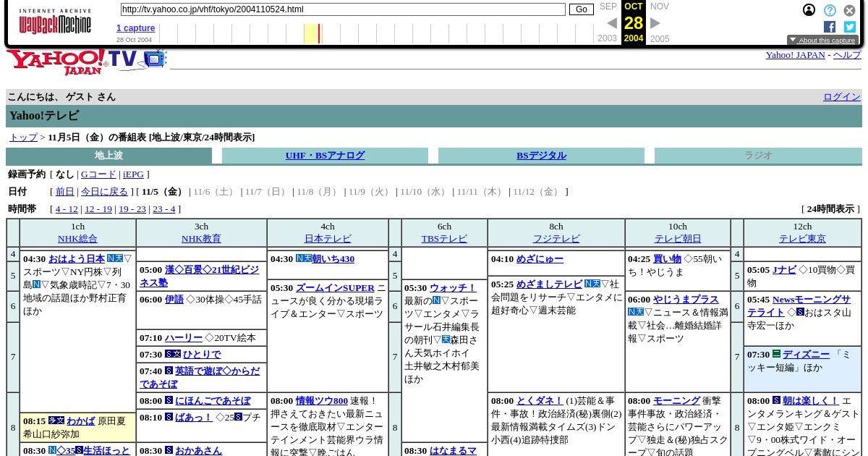Select 2005 in the year navigation
868x456 pixels.
point(660,39)
